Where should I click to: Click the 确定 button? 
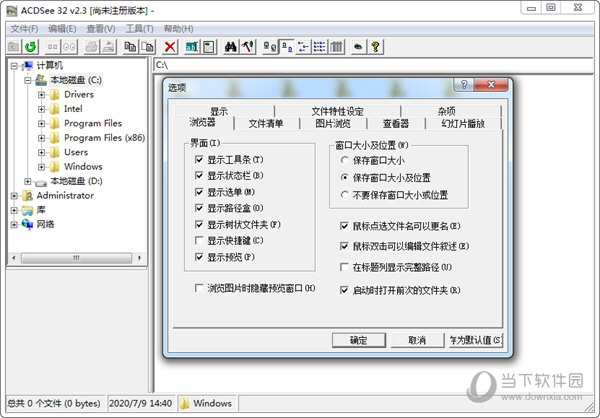[x=359, y=340]
